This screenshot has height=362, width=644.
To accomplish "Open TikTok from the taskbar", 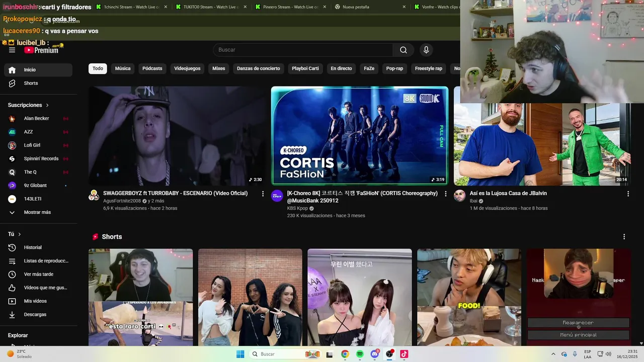I will [404, 354].
